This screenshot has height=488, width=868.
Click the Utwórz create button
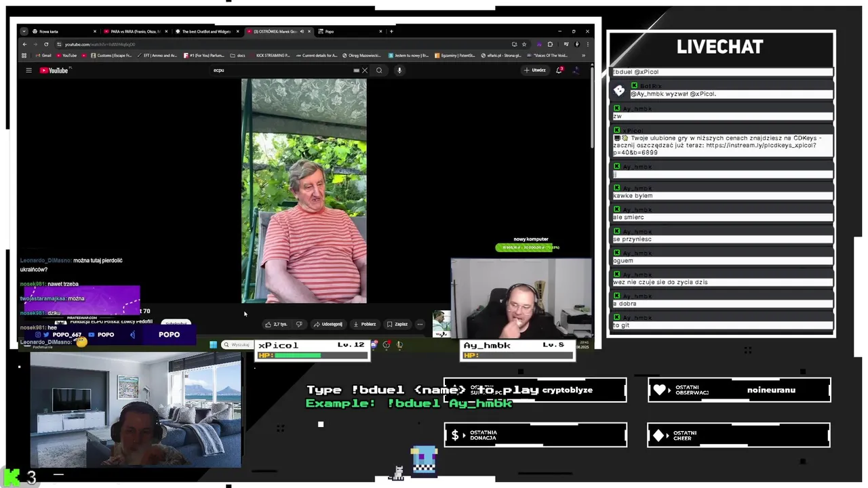pos(535,70)
